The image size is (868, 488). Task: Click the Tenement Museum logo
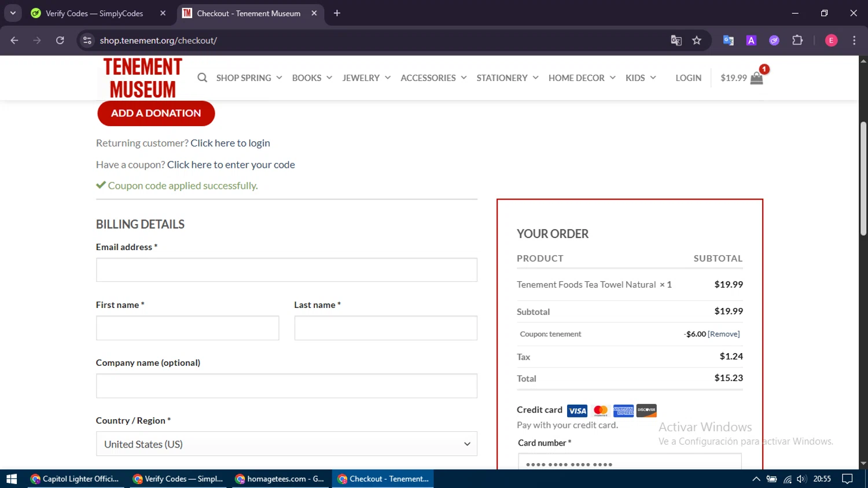coord(143,78)
